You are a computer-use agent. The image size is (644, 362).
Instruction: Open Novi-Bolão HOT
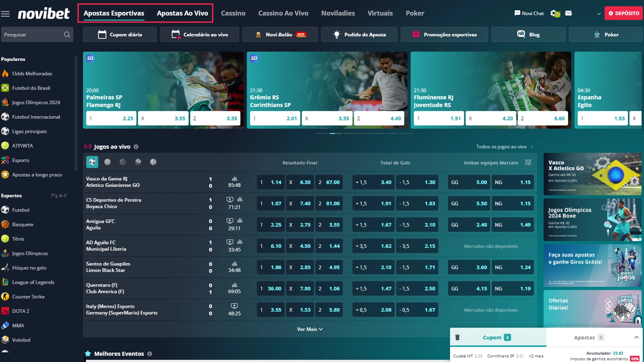click(280, 35)
